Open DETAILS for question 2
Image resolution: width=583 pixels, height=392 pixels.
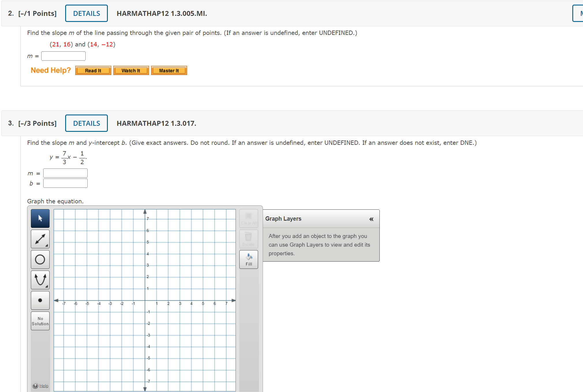coord(86,13)
